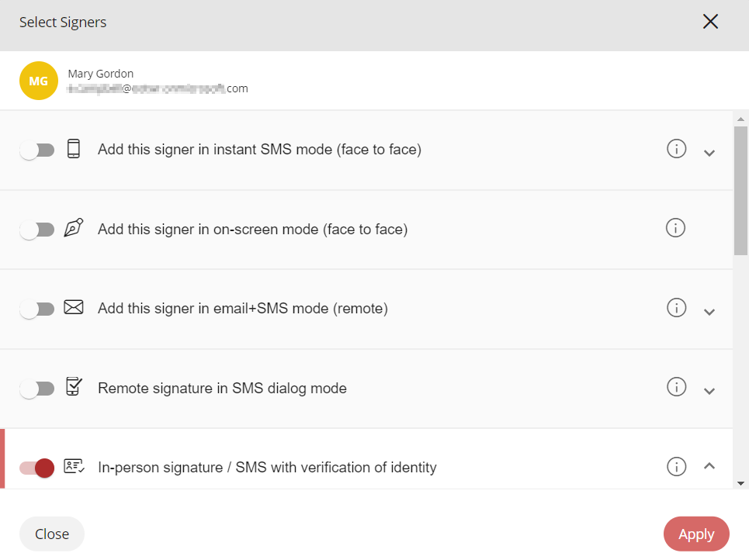This screenshot has width=749, height=560.
Task: Click the info icon for on-screen mode
Action: 676,228
